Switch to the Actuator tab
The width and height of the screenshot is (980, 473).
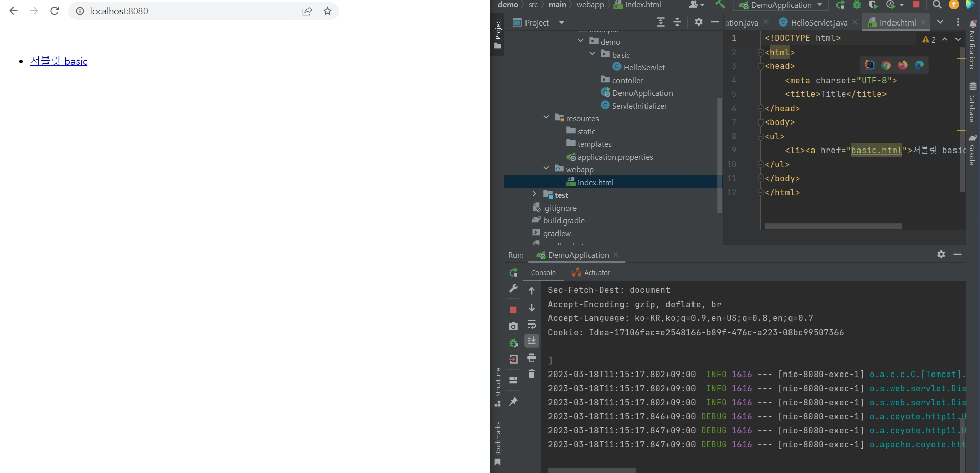coord(591,272)
